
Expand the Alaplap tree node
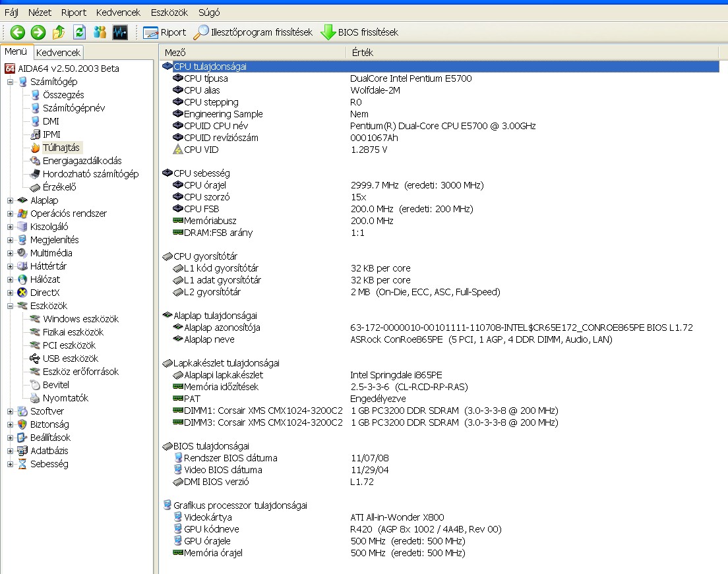pos(10,201)
